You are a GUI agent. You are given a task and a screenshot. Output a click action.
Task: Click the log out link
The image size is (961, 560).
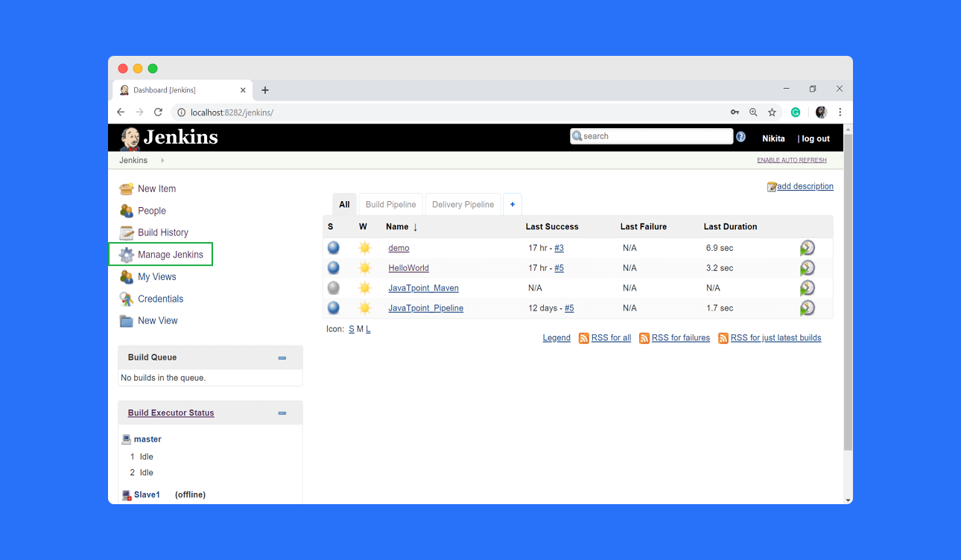point(815,139)
